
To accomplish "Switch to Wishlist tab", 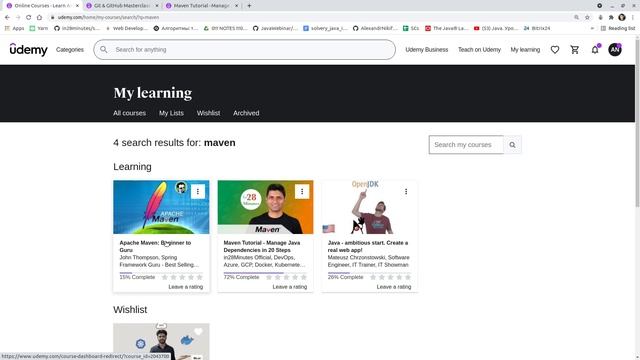I will (208, 113).
